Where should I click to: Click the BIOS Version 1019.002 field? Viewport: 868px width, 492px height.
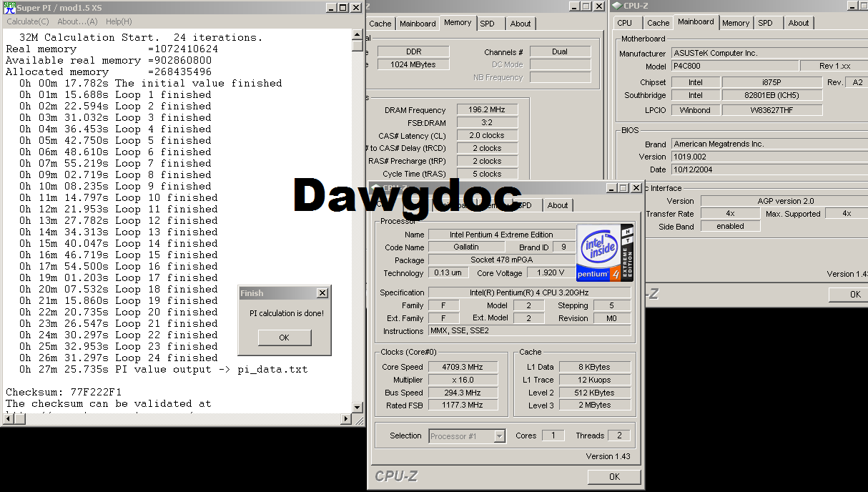click(769, 157)
